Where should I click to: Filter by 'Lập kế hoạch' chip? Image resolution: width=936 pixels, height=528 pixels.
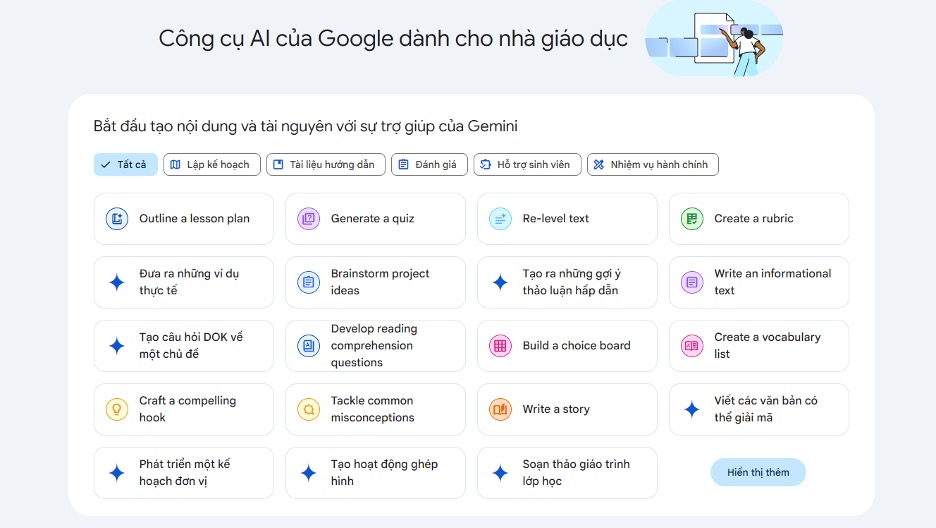point(212,165)
